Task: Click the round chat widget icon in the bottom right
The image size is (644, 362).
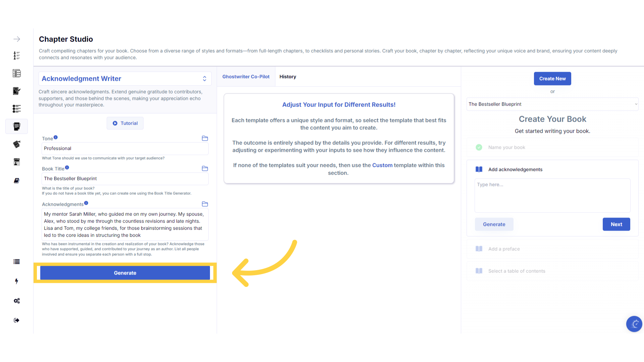Action: click(634, 324)
